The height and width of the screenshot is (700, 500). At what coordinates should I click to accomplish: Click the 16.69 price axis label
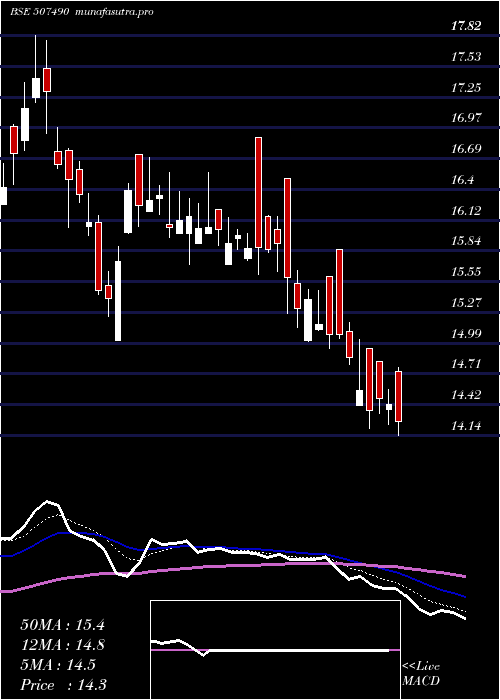(x=466, y=149)
